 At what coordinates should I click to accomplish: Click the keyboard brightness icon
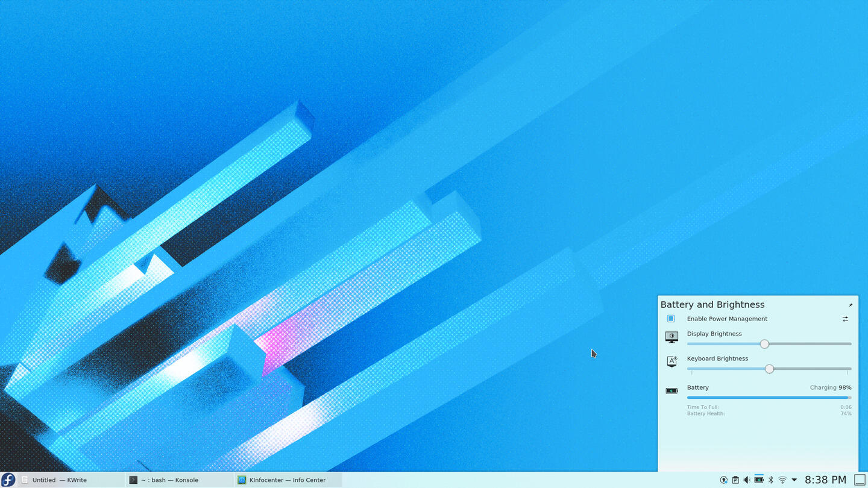(x=671, y=361)
